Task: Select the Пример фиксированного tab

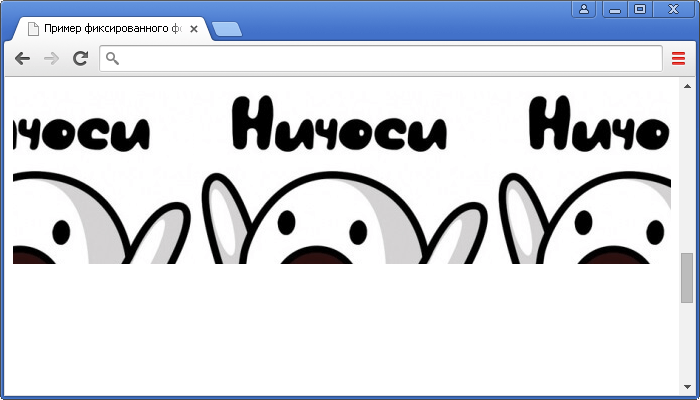Action: click(112, 29)
